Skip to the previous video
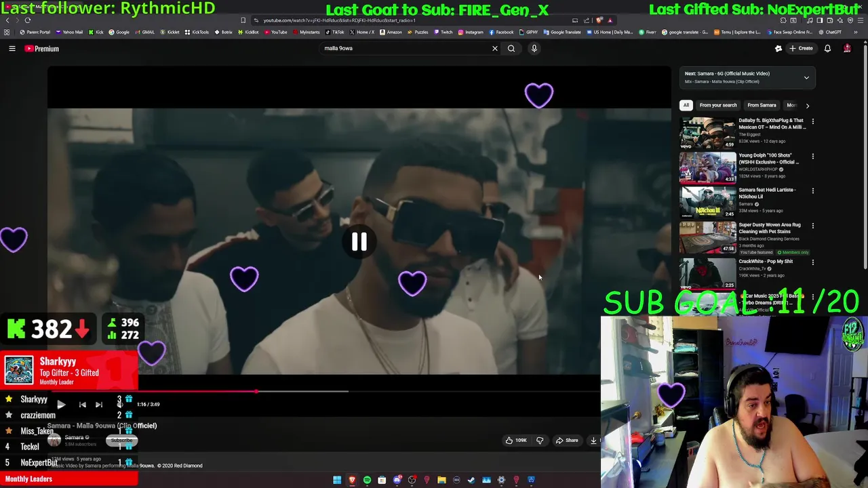The height and width of the screenshot is (488, 868). click(82, 405)
